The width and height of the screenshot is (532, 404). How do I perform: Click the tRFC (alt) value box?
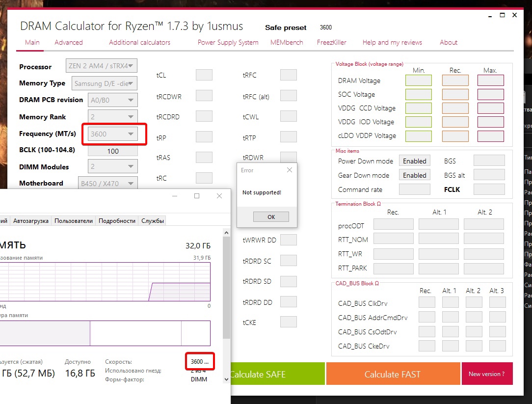[x=289, y=96]
